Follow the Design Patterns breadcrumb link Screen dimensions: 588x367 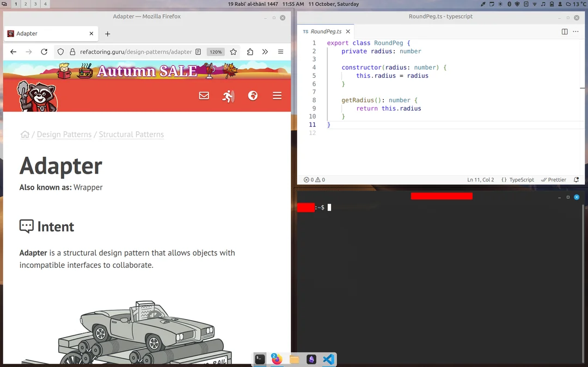pos(64,134)
